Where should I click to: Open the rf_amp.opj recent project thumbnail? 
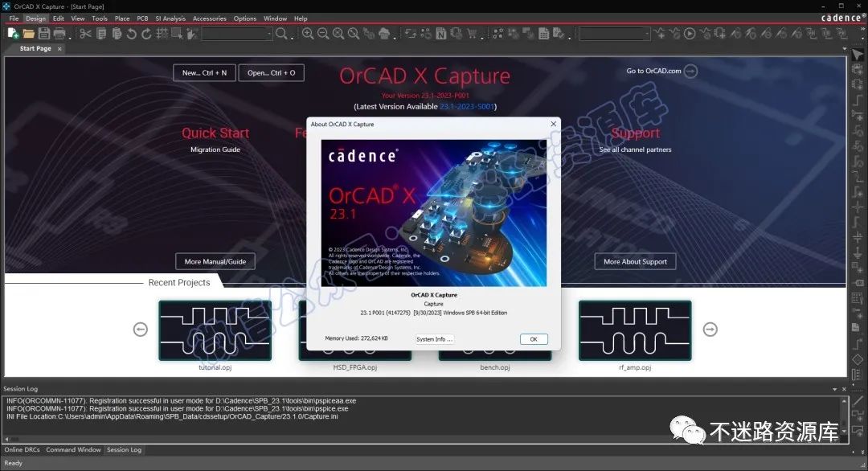(x=635, y=330)
